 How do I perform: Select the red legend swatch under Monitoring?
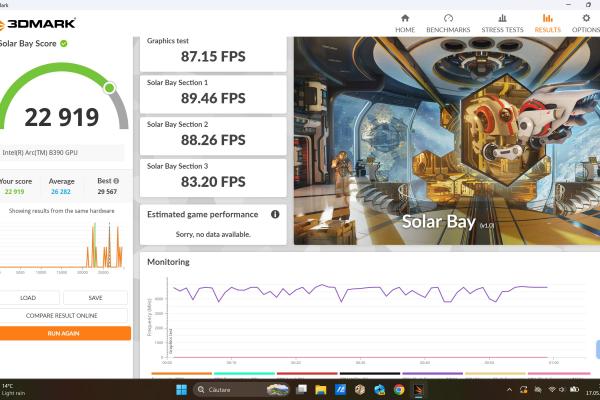(x=307, y=374)
